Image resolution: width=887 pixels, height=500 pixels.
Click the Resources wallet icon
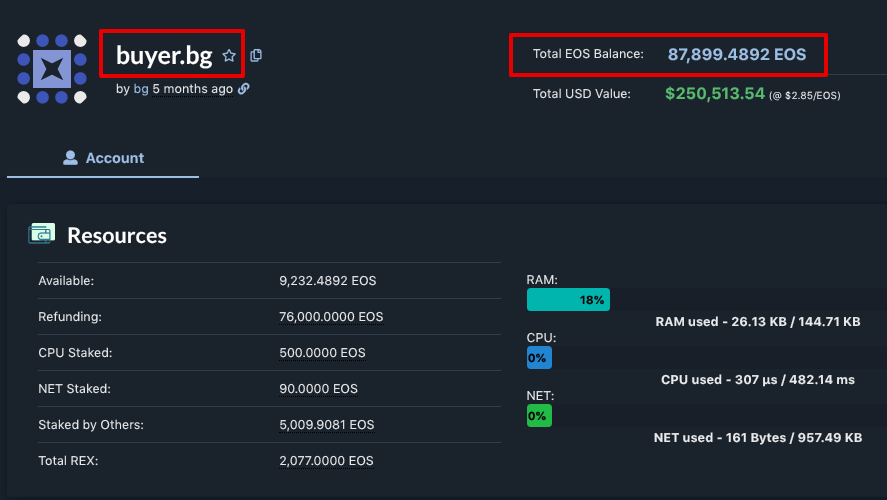41,234
